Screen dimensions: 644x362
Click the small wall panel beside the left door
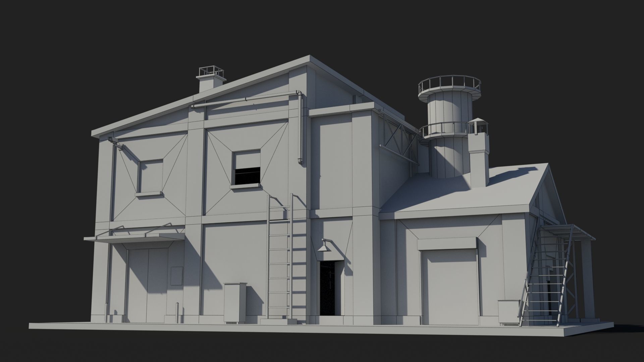point(177,276)
